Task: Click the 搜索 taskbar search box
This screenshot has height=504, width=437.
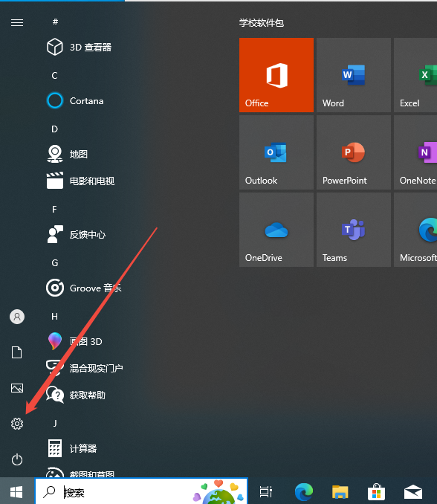Action: [x=141, y=492]
